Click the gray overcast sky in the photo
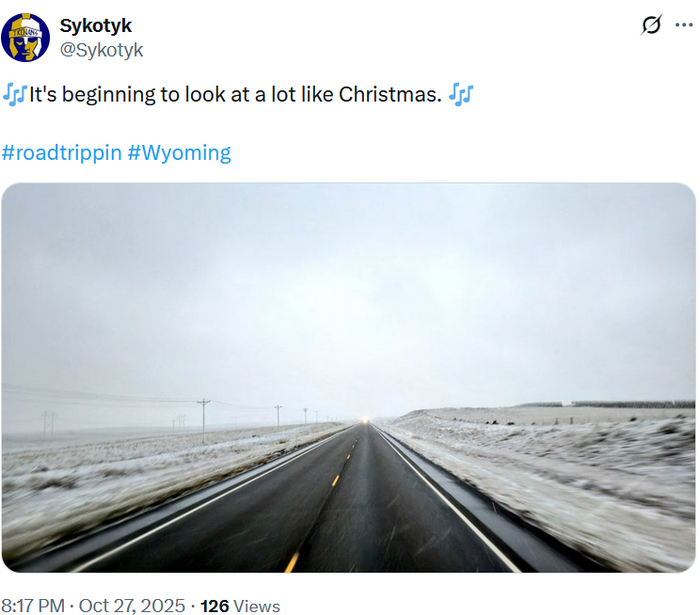700x615 pixels. (348, 280)
